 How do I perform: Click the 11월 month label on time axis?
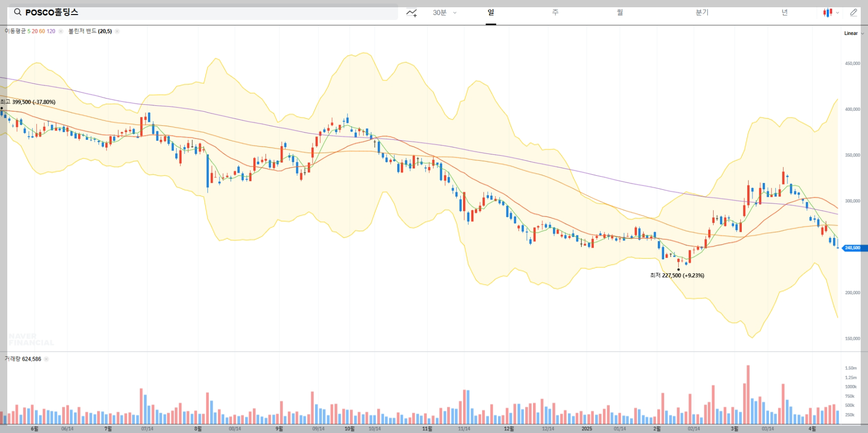point(427,429)
